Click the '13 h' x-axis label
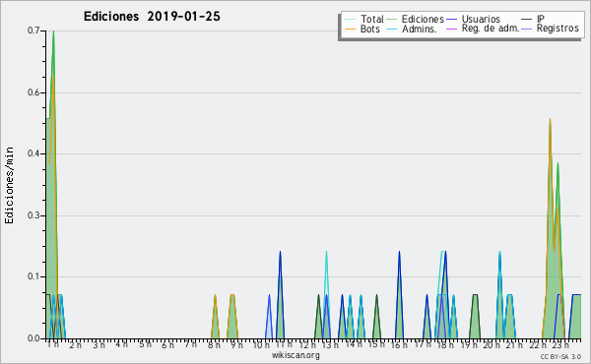591x364 pixels. (330, 344)
